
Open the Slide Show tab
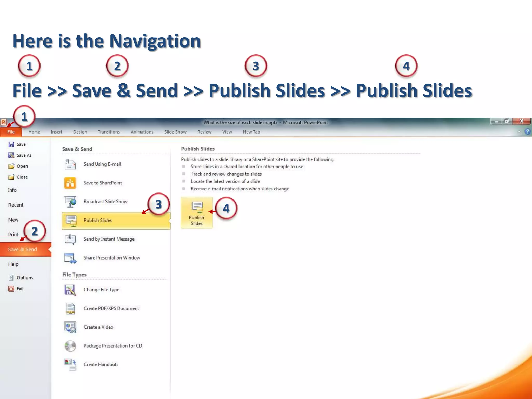175,132
